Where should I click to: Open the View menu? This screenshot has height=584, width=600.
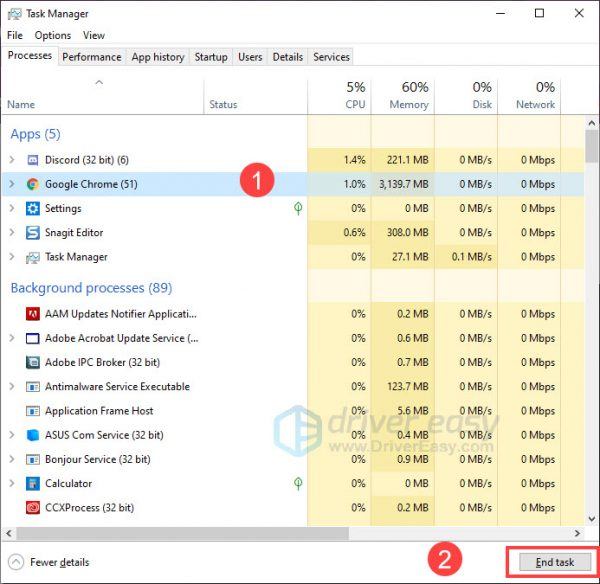(x=94, y=35)
